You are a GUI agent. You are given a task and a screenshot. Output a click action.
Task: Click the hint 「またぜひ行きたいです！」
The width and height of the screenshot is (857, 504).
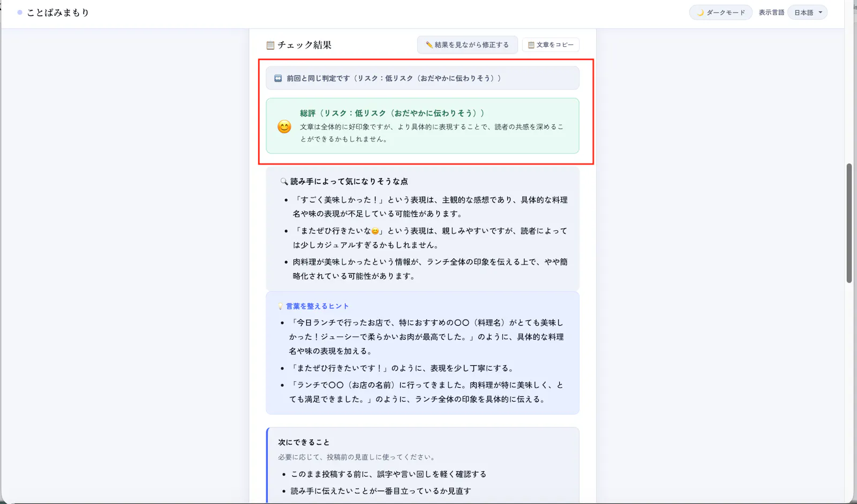pyautogui.click(x=403, y=368)
